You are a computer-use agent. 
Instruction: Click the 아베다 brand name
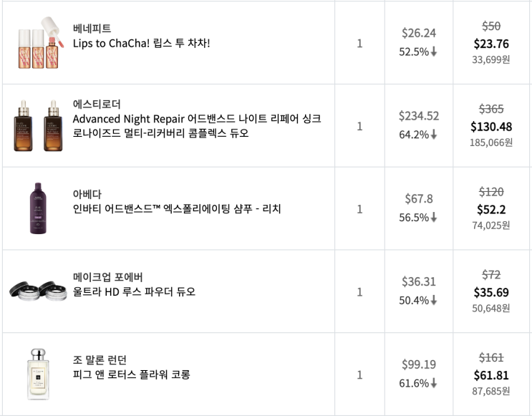tap(87, 194)
